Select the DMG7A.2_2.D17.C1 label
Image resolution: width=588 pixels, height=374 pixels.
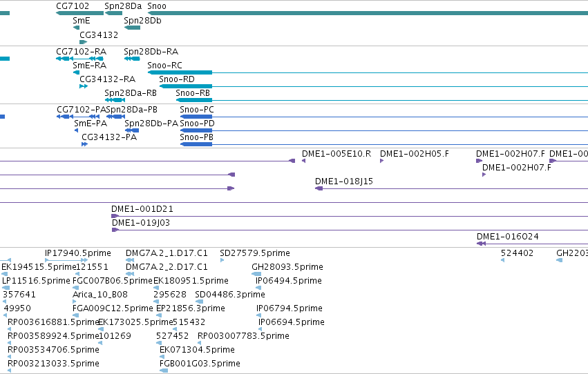(167, 267)
